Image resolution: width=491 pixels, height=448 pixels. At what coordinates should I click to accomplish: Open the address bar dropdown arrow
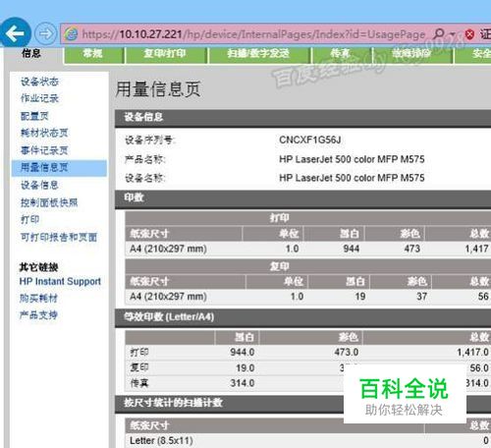453,33
